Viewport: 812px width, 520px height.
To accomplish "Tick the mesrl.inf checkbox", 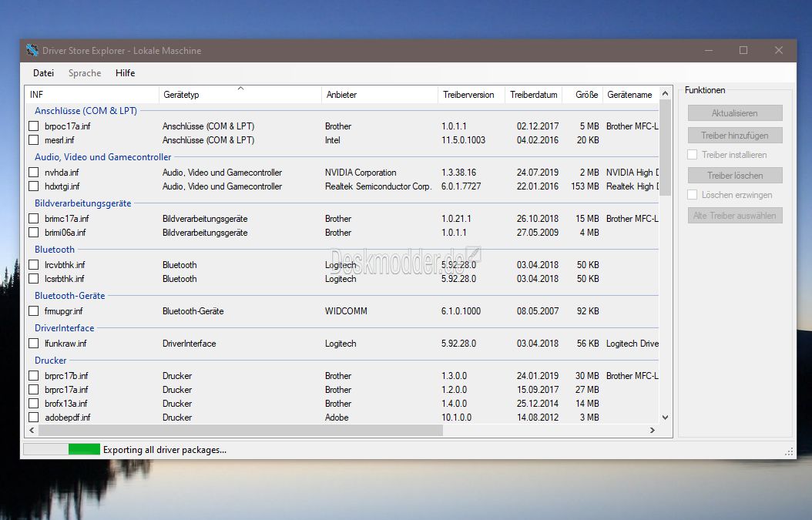I will click(x=34, y=140).
